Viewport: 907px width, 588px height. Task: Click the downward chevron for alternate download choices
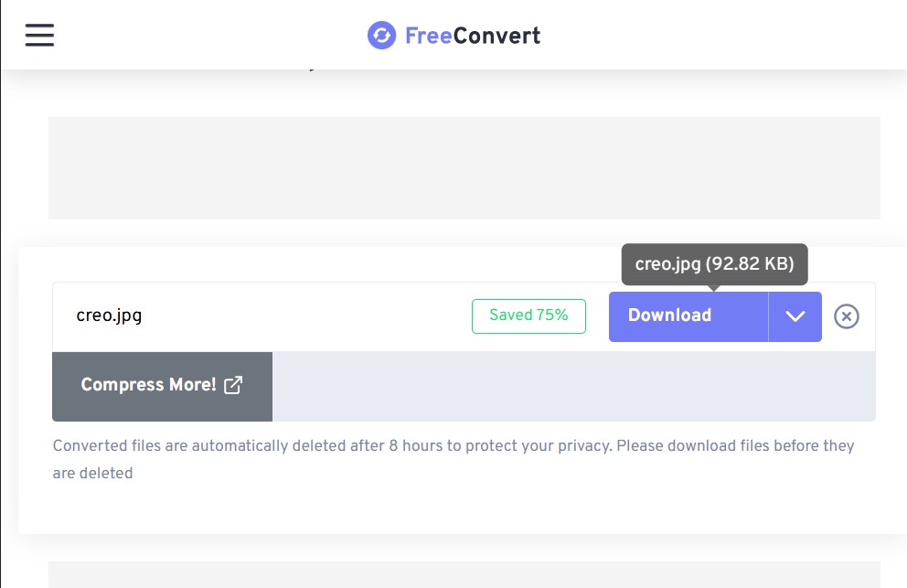tap(795, 316)
